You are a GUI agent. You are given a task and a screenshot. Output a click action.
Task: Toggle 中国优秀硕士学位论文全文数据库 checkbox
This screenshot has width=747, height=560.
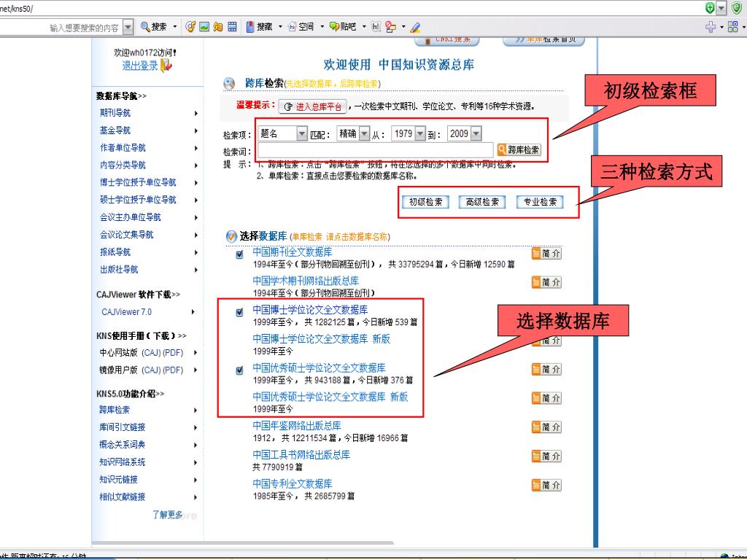[x=239, y=370]
